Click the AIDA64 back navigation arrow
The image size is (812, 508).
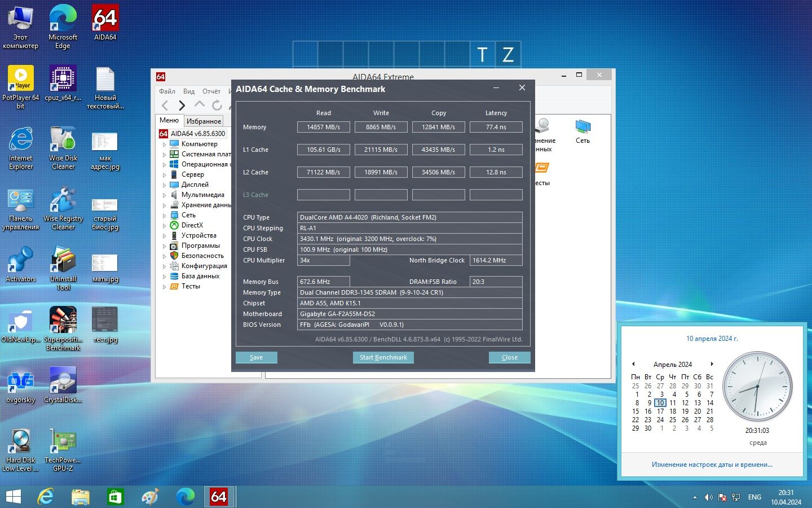coord(165,105)
